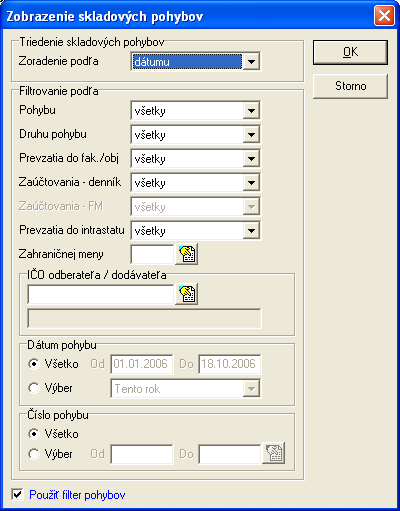Select Výber radio in Dátum pohybu
The width and height of the screenshot is (400, 511).
coord(34,388)
